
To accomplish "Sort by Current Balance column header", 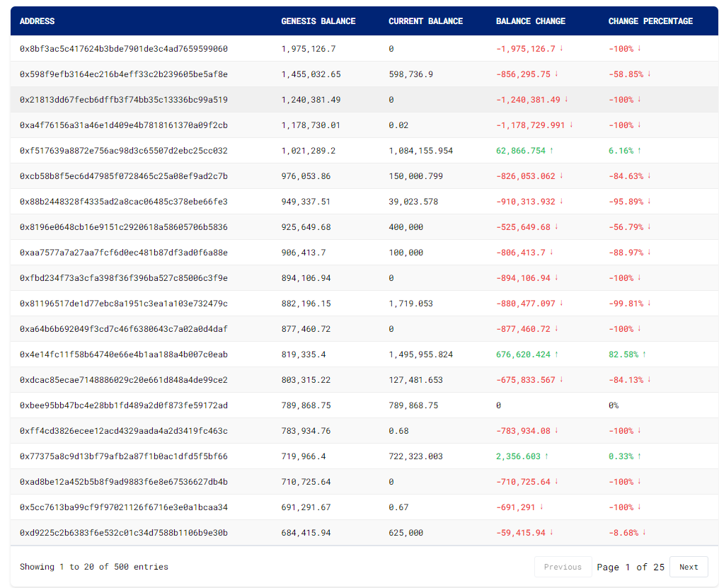I will 425,21.
